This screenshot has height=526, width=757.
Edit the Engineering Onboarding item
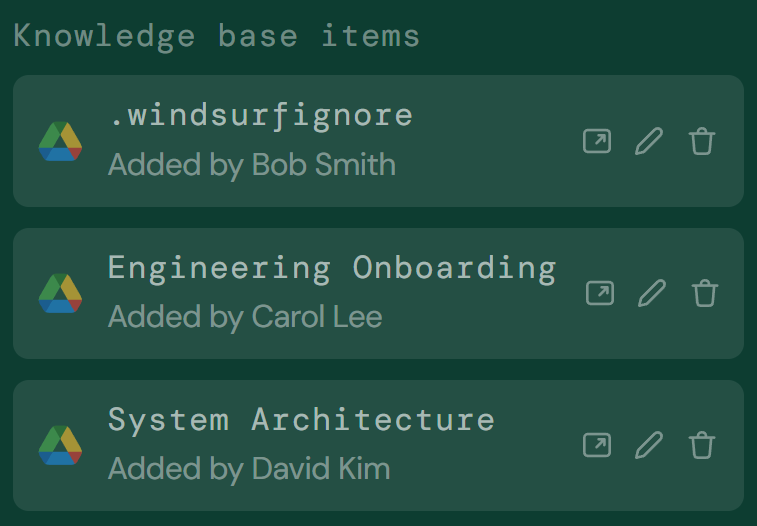point(652,293)
